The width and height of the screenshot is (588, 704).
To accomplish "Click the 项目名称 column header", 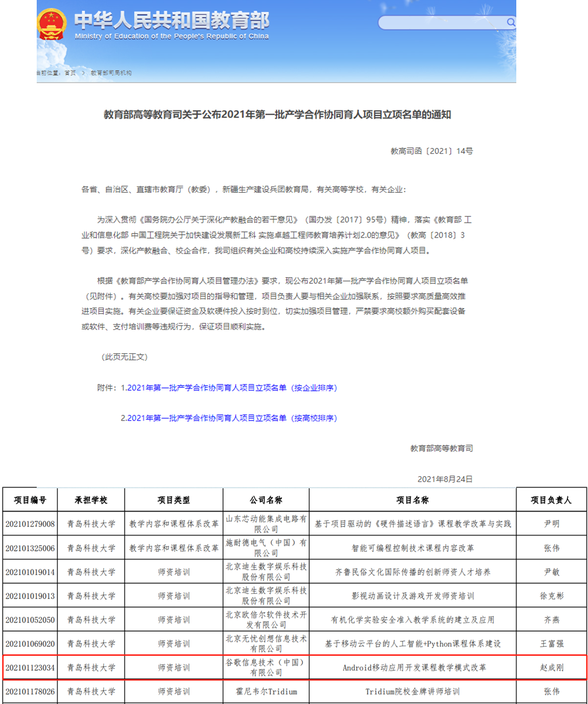I will pos(412,500).
